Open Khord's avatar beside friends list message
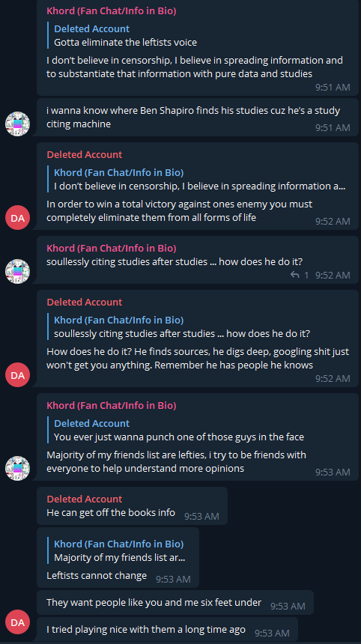 coord(18,468)
